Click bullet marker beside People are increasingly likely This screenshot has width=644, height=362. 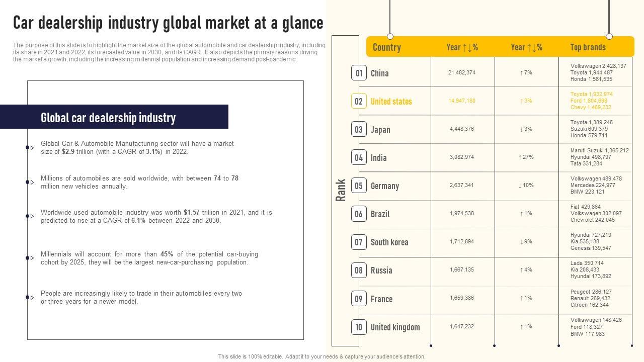30,297
